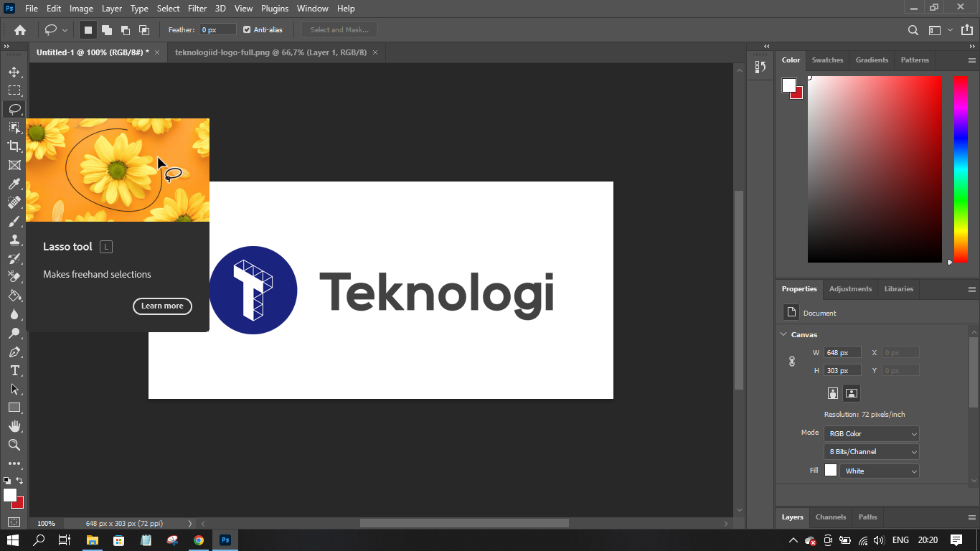
Task: Pick the Zoom tool in toolbar
Action: (x=14, y=445)
